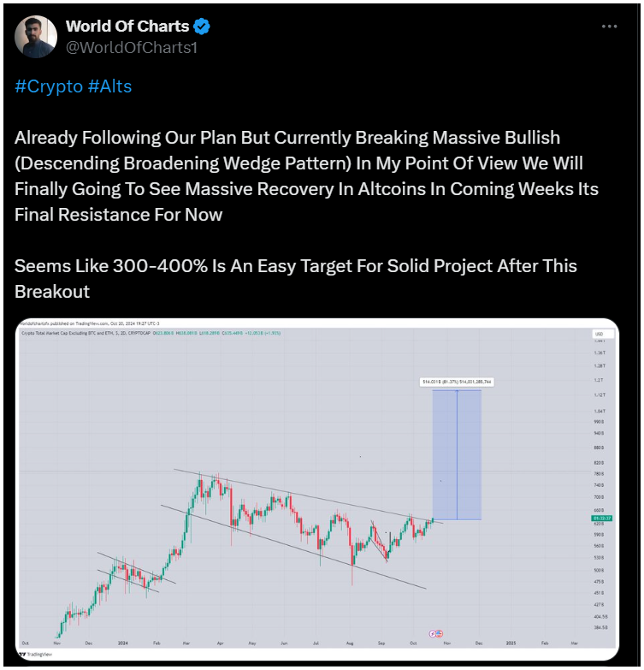Open the three-dot more options menu

tap(609, 27)
